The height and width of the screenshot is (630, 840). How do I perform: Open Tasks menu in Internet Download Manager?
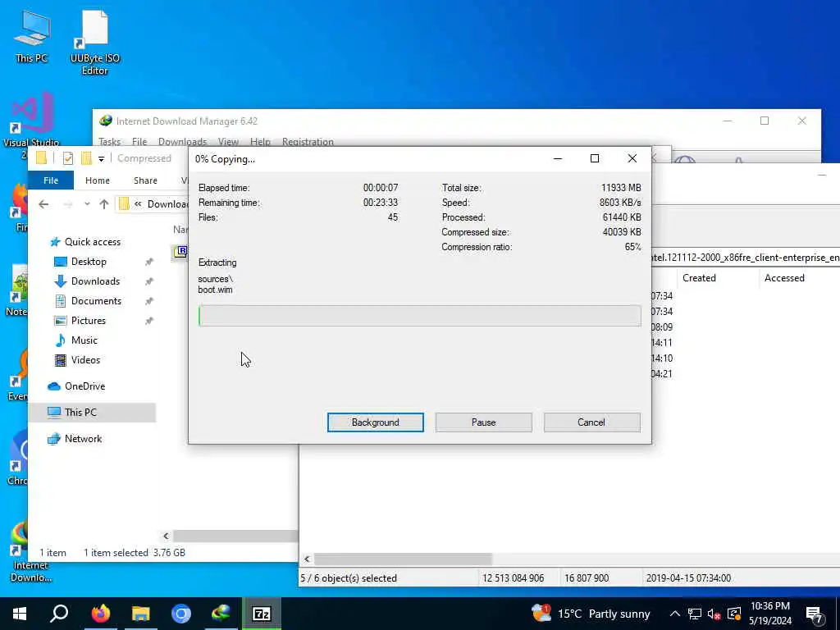coord(109,141)
